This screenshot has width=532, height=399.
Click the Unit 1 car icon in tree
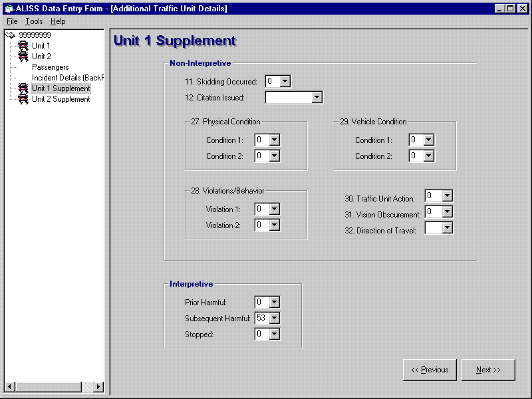coord(23,45)
